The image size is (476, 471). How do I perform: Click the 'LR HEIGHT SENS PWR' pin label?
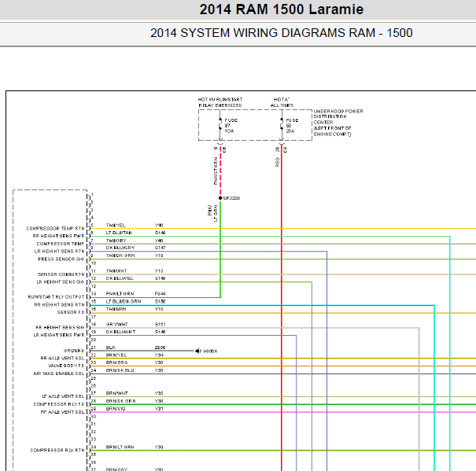tap(59, 335)
